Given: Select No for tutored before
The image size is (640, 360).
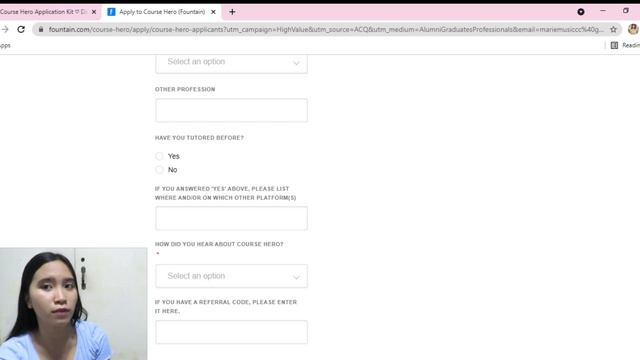Looking at the screenshot, I should tap(159, 169).
